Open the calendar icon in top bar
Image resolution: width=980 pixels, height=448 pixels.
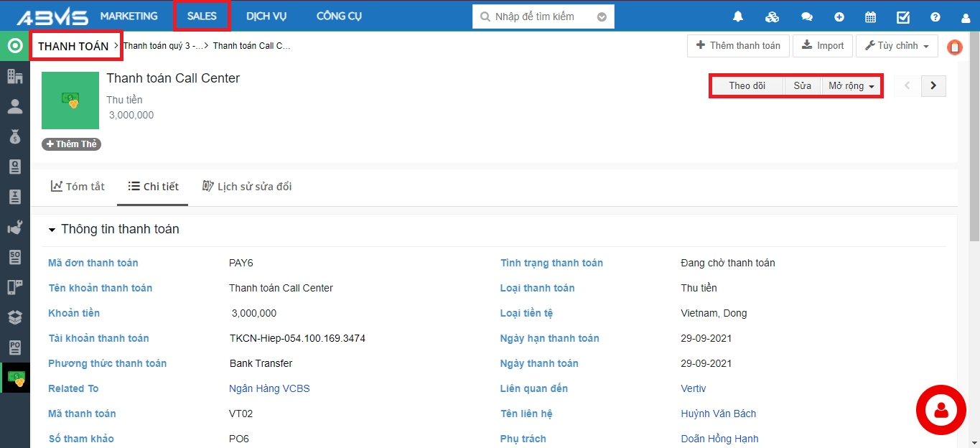pos(870,17)
